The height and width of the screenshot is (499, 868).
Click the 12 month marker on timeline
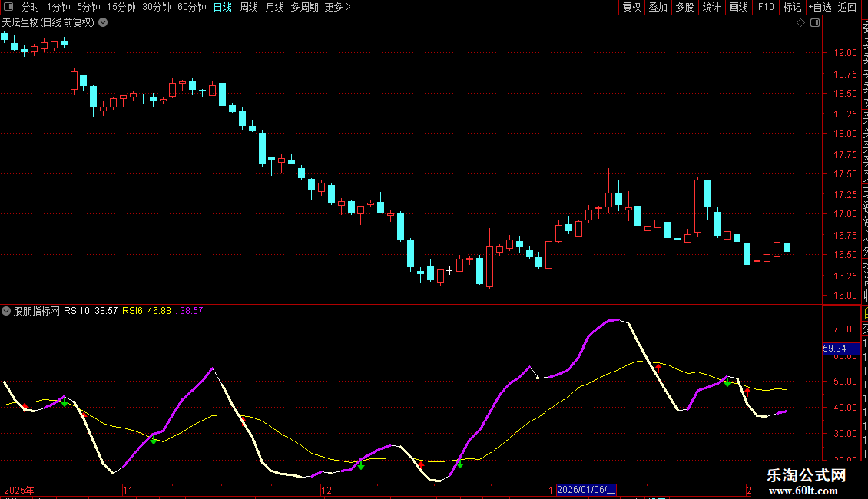click(x=326, y=490)
